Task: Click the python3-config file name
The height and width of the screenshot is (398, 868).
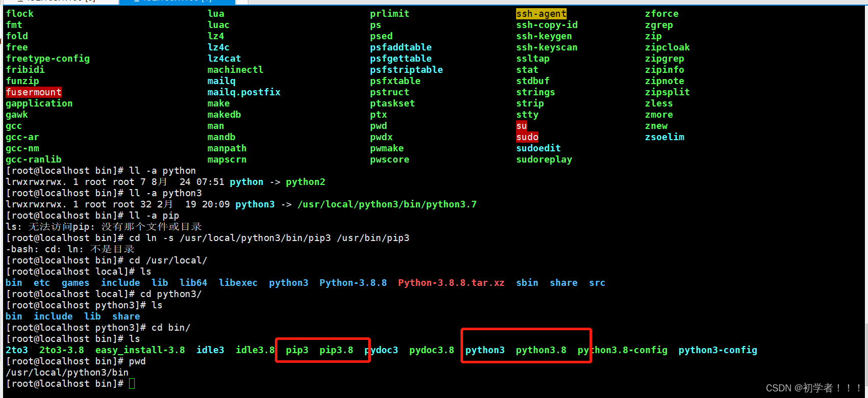Action: point(718,350)
